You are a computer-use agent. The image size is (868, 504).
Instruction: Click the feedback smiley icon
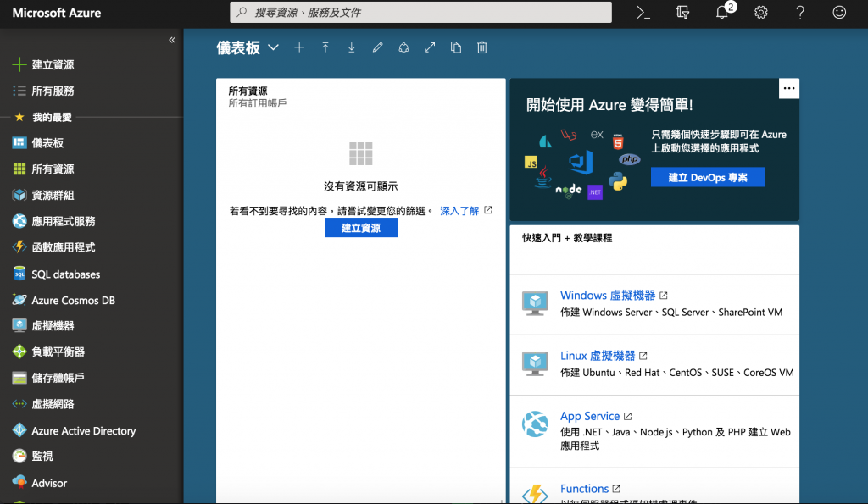click(839, 13)
